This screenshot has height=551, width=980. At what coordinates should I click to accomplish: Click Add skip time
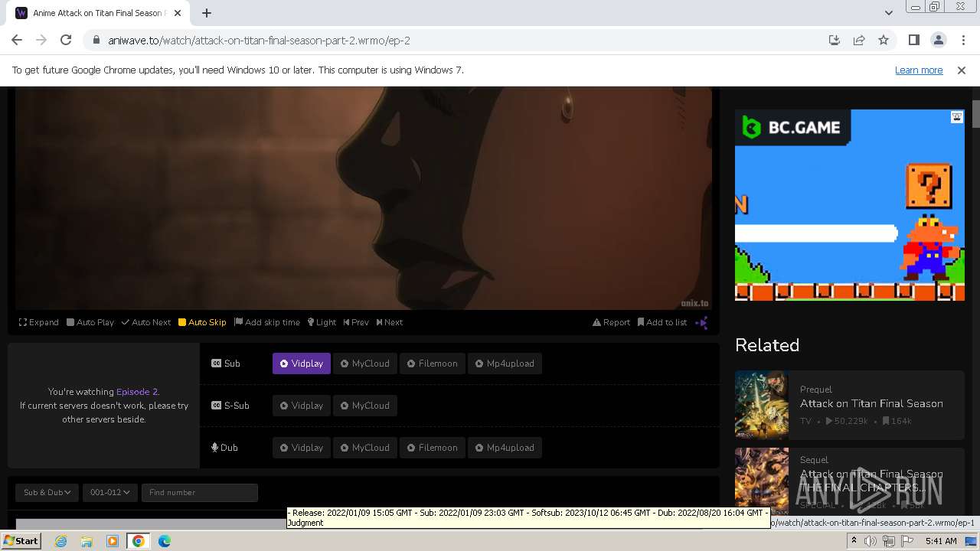pyautogui.click(x=267, y=322)
